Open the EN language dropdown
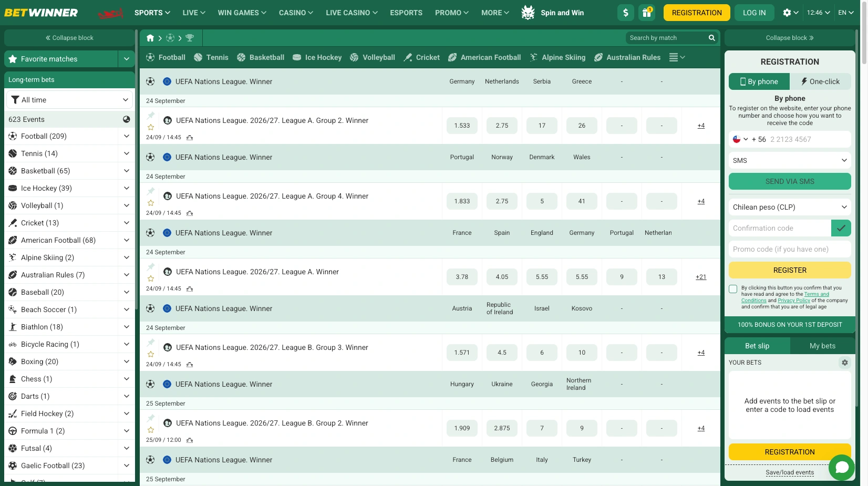Screen dimensions: 868x486 tap(846, 13)
